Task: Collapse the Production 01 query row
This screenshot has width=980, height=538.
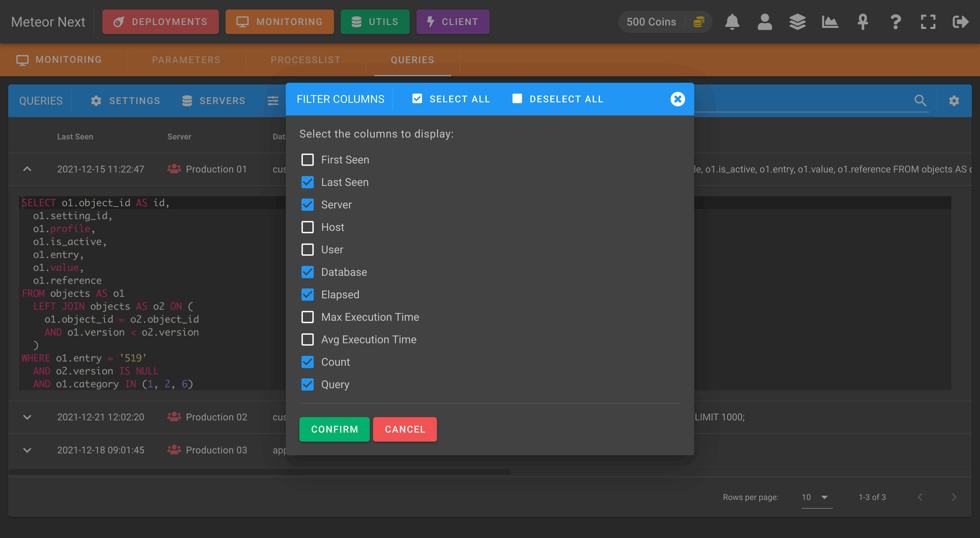Action: click(x=27, y=169)
